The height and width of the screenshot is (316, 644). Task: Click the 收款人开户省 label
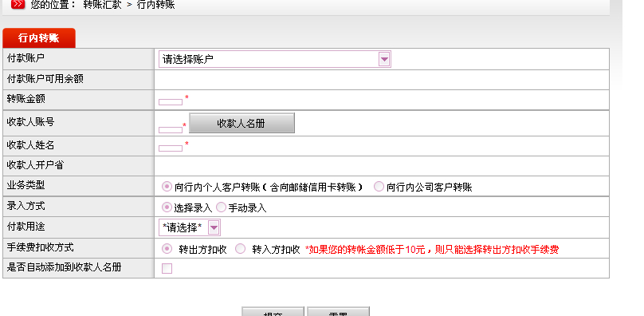[x=35, y=165]
